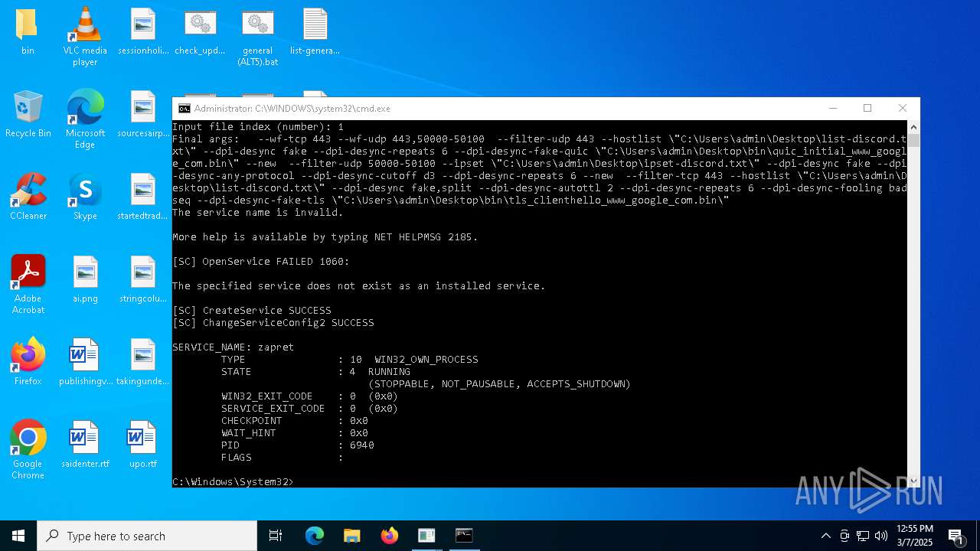Select the stringcolu... image file
The height and width of the screenshot is (551, 980).
point(143,279)
